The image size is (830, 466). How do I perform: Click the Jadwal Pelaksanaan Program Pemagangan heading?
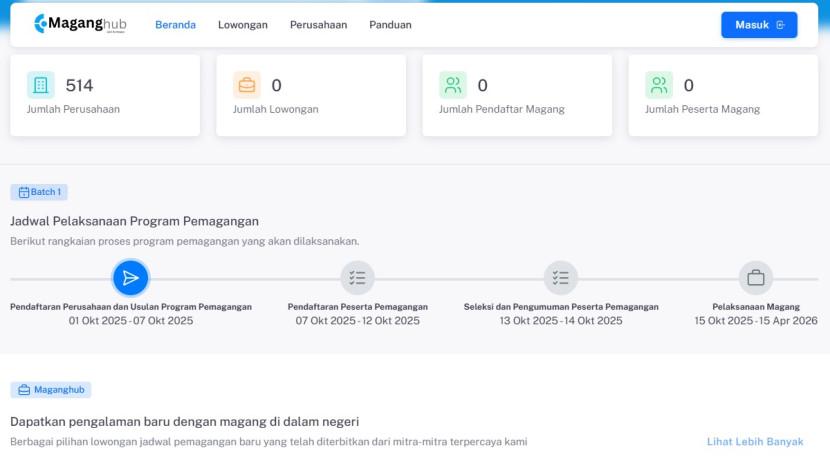point(134,221)
